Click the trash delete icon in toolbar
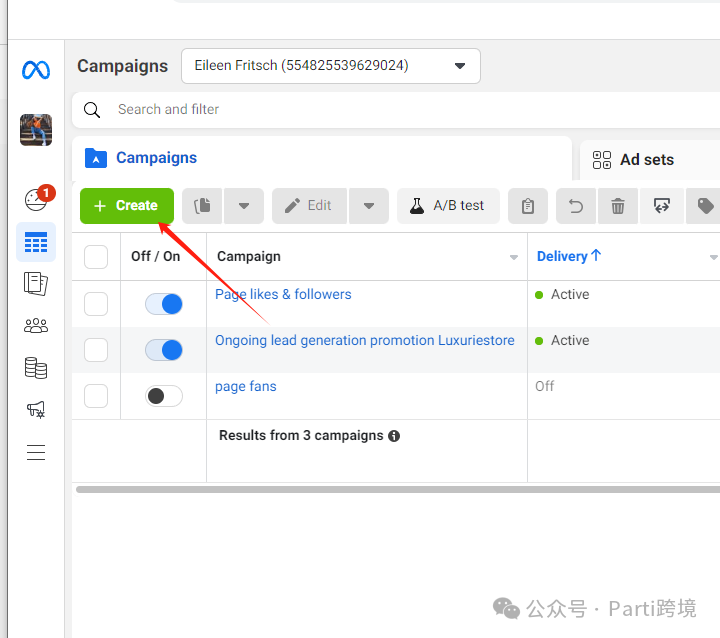 click(618, 206)
